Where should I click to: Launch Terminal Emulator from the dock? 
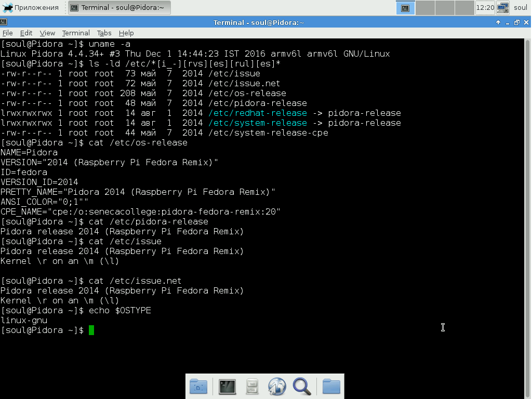pyautogui.click(x=227, y=386)
